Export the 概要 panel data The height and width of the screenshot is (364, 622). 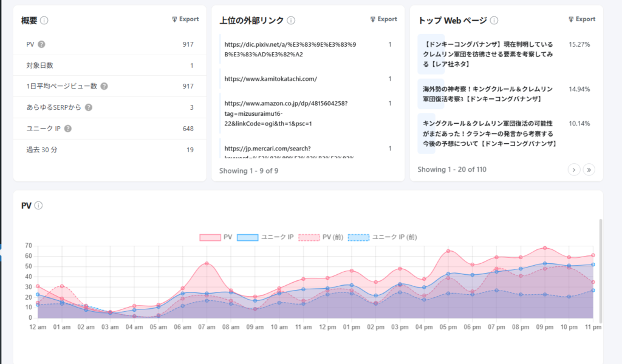click(185, 19)
